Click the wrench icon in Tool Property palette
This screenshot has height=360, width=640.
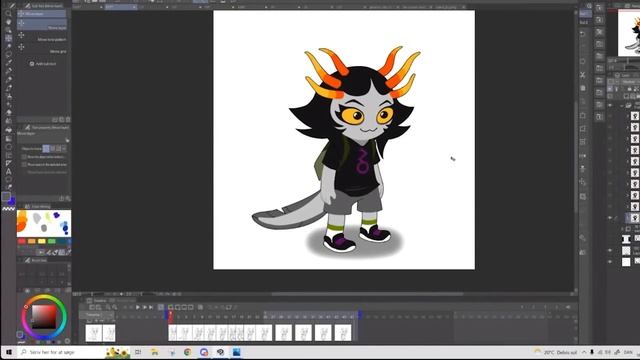[68, 198]
